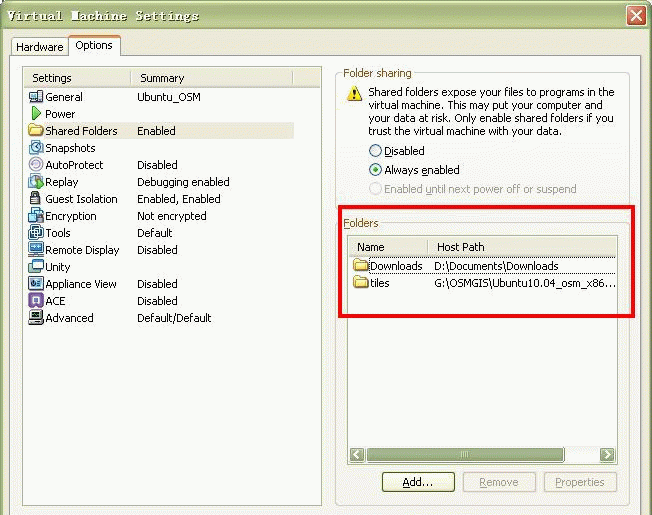Click the yellow warning triangle icon
652x515 pixels.
pos(354,94)
